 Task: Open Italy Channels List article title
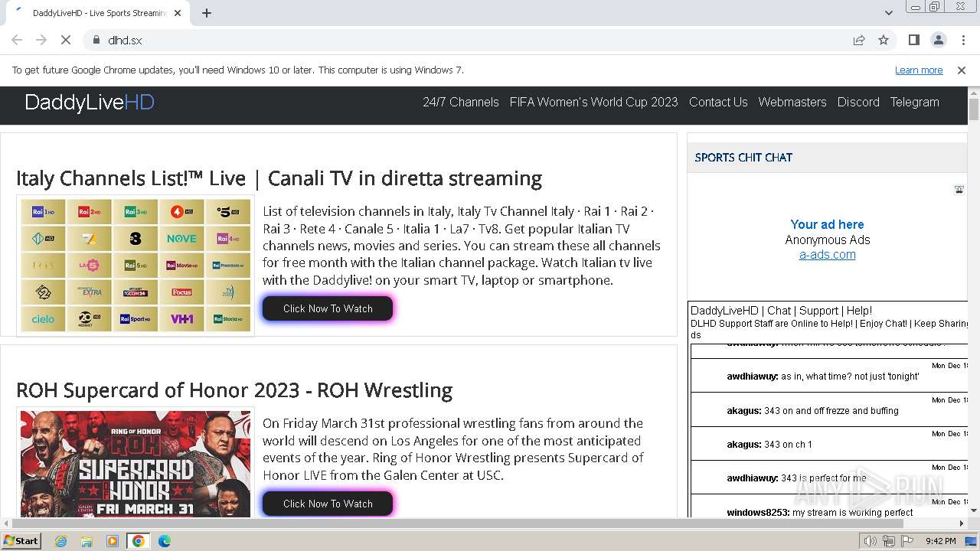point(279,178)
